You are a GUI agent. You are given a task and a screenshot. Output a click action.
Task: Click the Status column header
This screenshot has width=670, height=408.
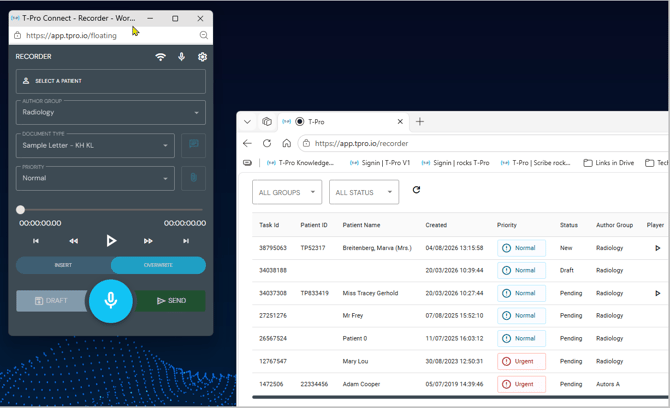click(569, 225)
